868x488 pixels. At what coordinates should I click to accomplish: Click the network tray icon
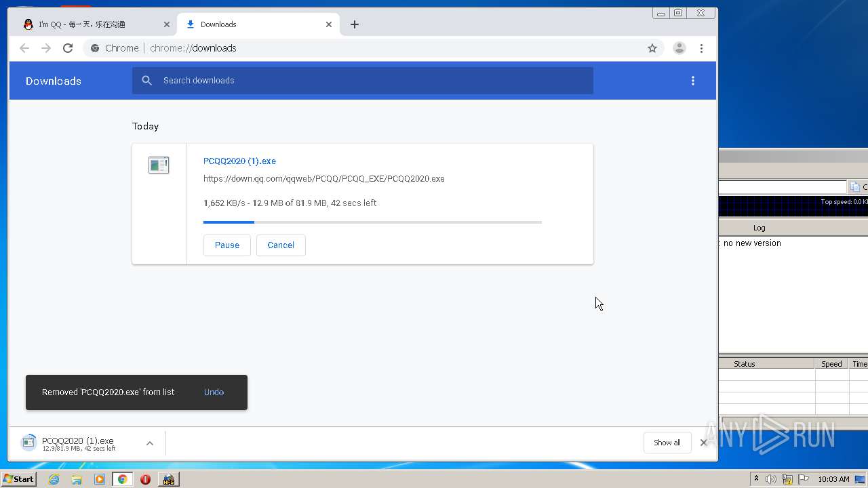(x=787, y=479)
